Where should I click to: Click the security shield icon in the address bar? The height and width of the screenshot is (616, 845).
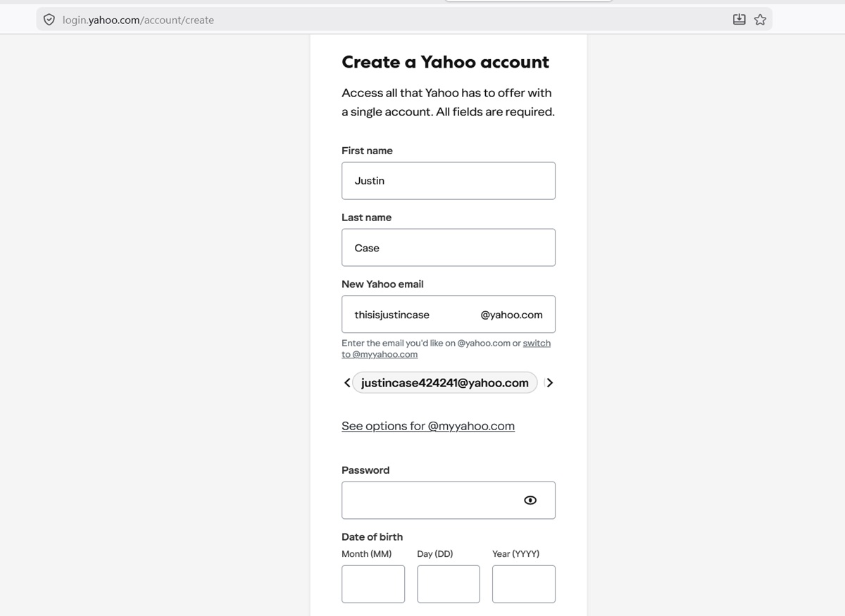coord(49,19)
